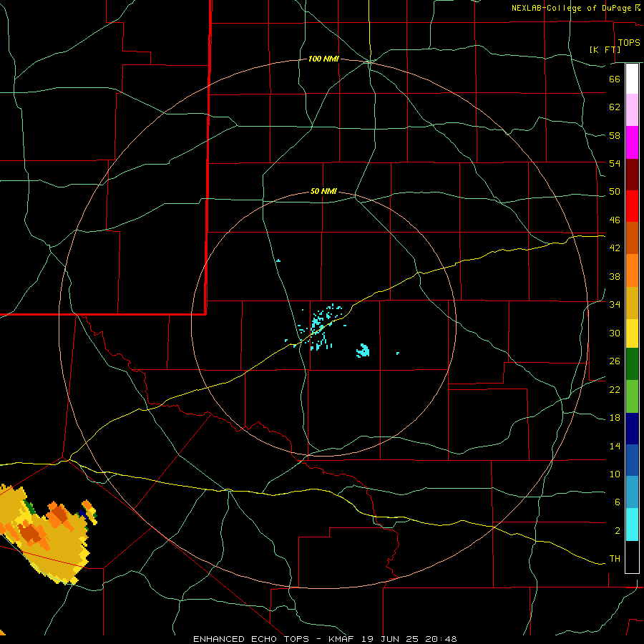Click the "34" legend value
Viewport: 644px width, 644px height.
pyautogui.click(x=615, y=305)
